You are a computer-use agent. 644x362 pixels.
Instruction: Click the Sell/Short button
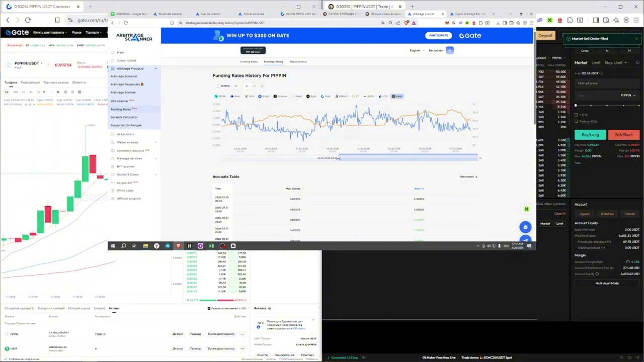pyautogui.click(x=623, y=135)
